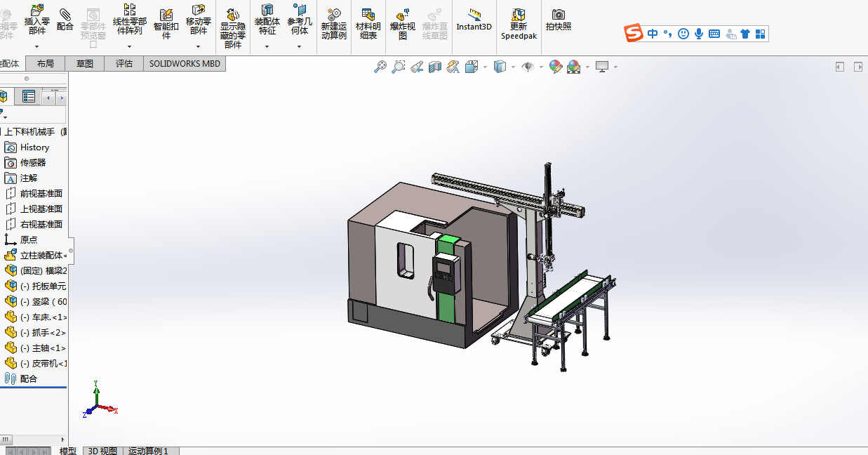Viewport: 868px width, 455px height.
Task: Open Assembly Features (装配体特征) tool
Action: click(x=267, y=20)
